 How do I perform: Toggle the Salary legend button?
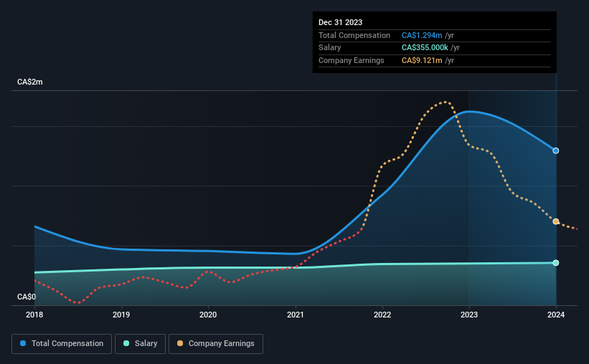pos(140,344)
